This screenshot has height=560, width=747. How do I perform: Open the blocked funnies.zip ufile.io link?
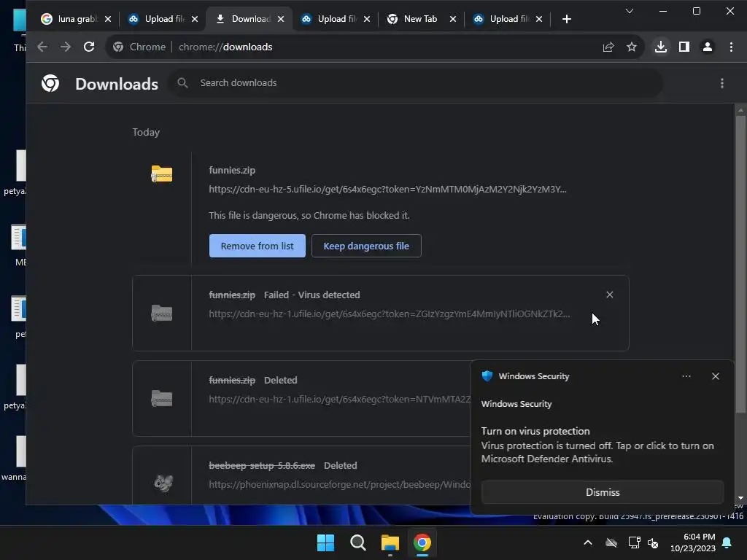pyautogui.click(x=387, y=189)
